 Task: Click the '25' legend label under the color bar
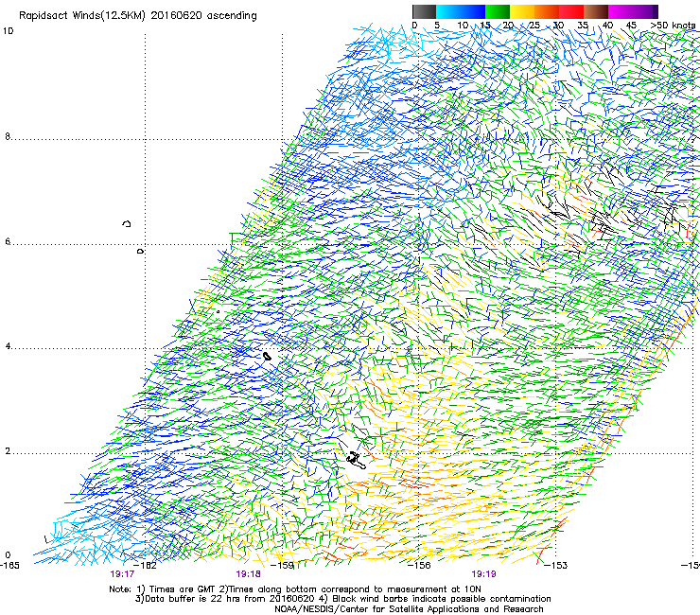pos(534,26)
